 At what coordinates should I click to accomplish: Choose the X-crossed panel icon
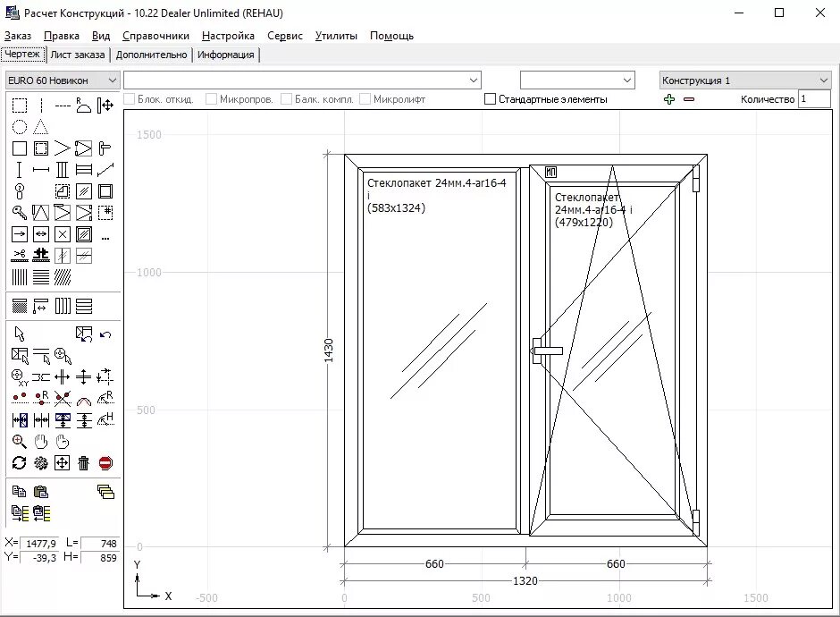point(63,234)
